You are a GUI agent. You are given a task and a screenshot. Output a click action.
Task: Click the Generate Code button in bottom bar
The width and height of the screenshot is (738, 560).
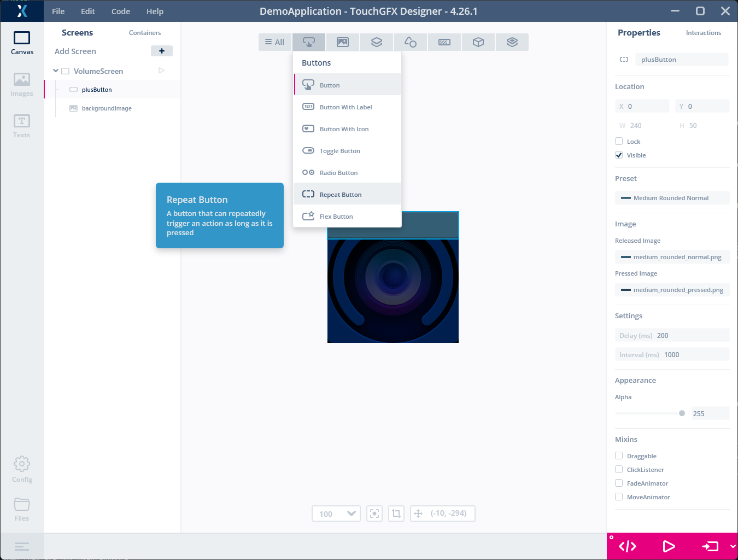tap(628, 546)
